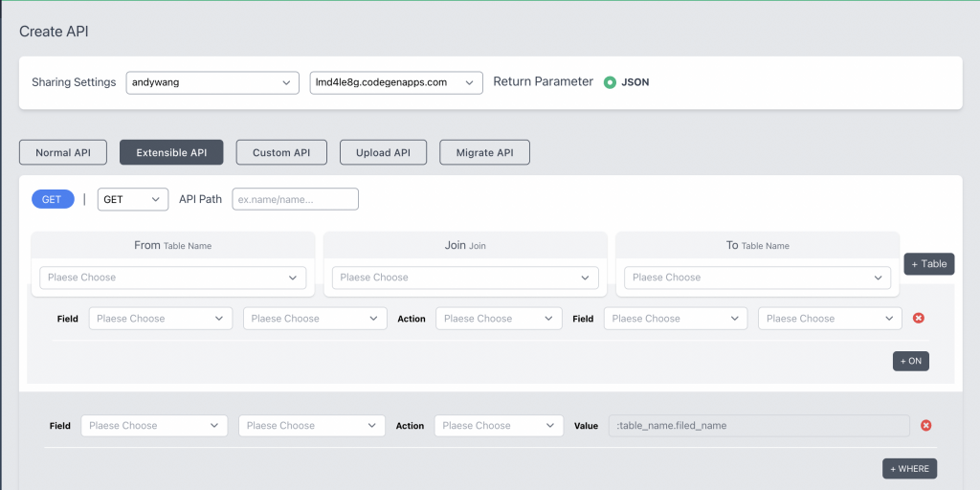Open the From Table Name dropdown
Viewport: 980px width, 490px height.
point(172,278)
